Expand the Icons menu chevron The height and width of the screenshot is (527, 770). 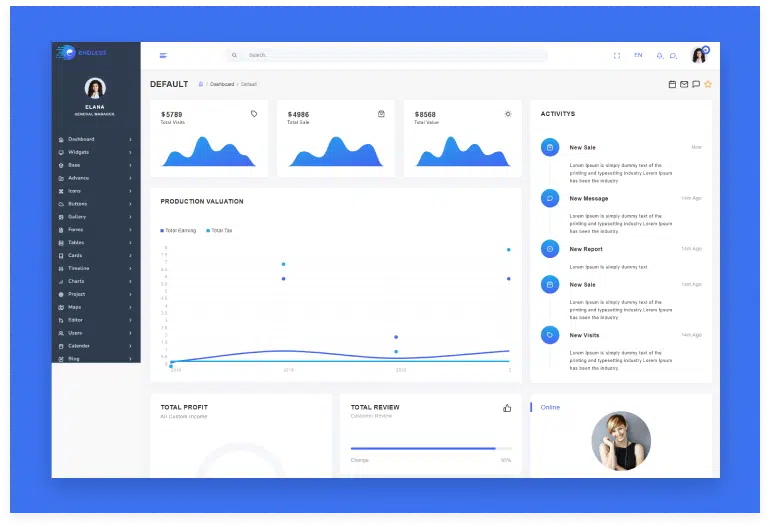(x=130, y=191)
